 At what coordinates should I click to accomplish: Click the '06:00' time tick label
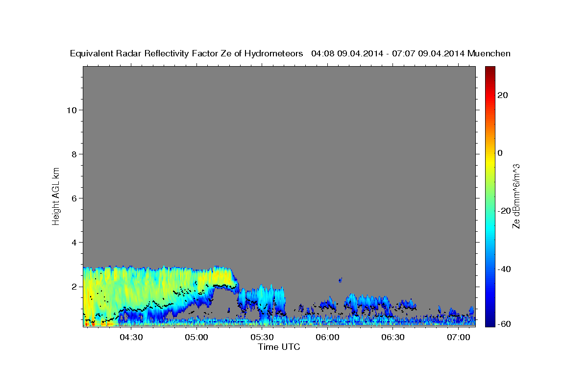(x=328, y=337)
